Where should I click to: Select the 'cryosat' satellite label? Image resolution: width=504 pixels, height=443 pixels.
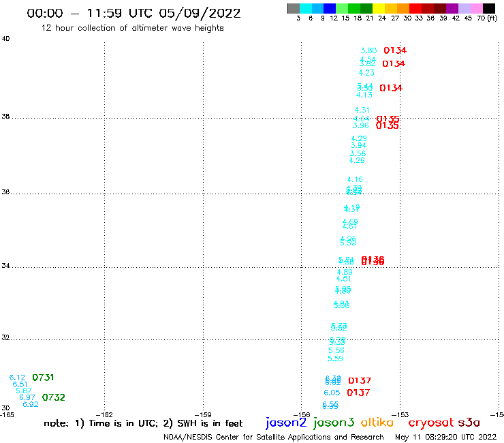point(431,423)
